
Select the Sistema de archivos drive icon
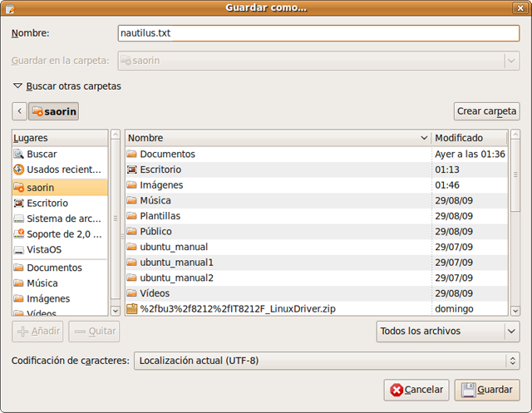tap(19, 219)
